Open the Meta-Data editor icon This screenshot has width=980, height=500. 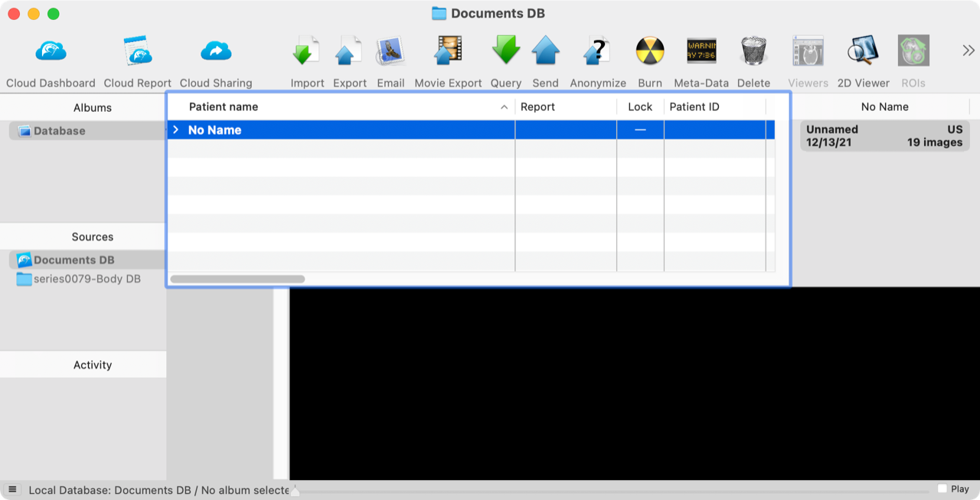[x=701, y=54]
